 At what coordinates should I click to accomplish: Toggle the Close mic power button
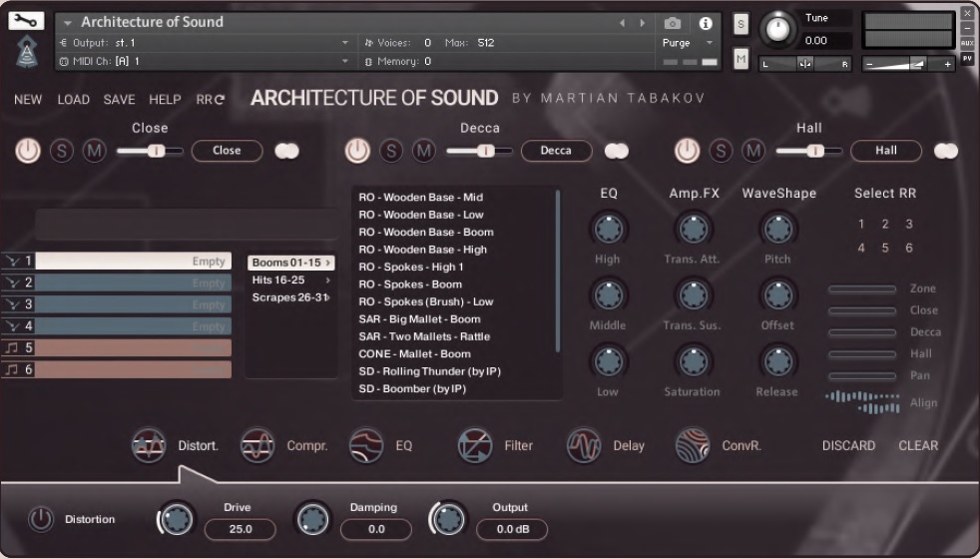click(x=28, y=151)
